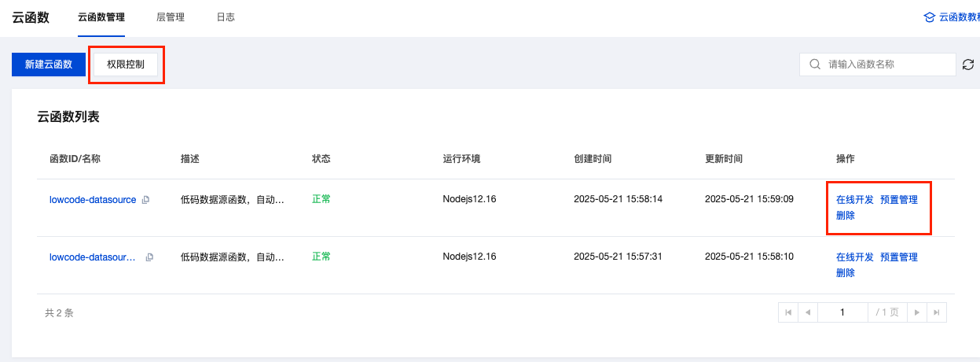The image size is (980, 362).
Task: Click 新建云函数 button
Action: click(49, 65)
